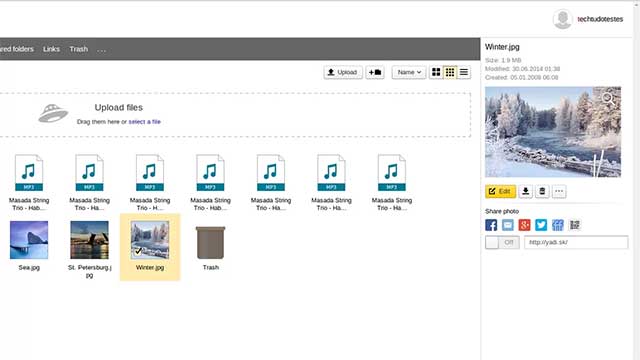Open the Links tab
Viewport: 640px width, 360px height.
[x=51, y=49]
